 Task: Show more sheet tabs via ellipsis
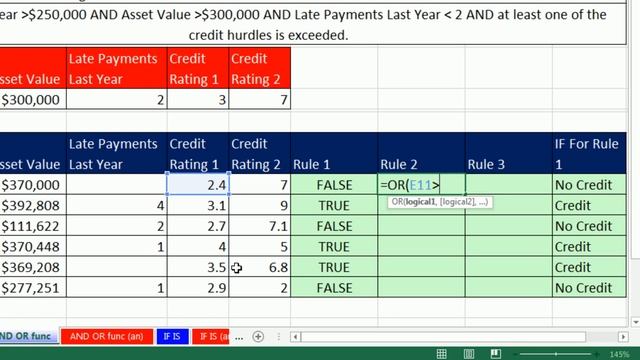coord(239,337)
